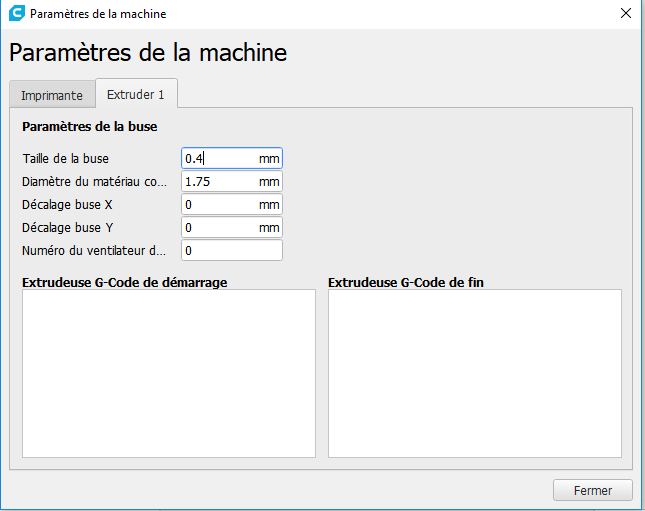Screen dimensions: 645x511
Task: Click in the Extrudeuse G-Code de fin box
Action: coord(475,373)
